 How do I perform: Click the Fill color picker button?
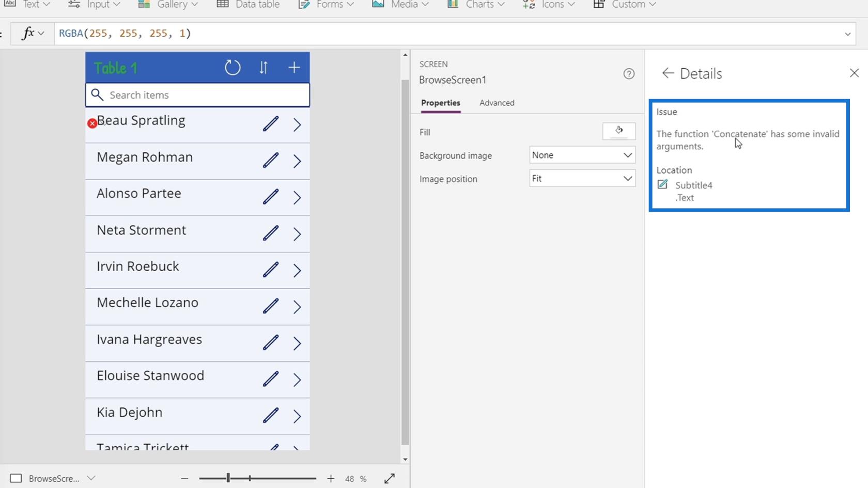point(619,131)
